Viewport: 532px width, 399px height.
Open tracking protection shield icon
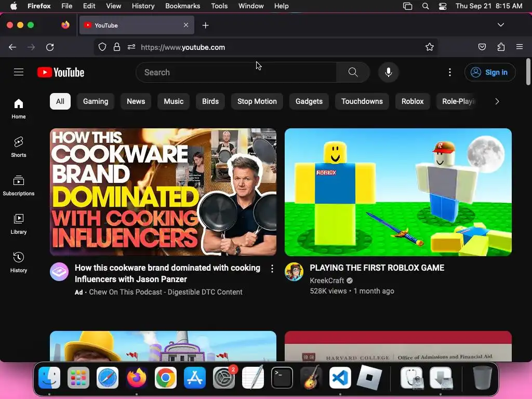102,47
